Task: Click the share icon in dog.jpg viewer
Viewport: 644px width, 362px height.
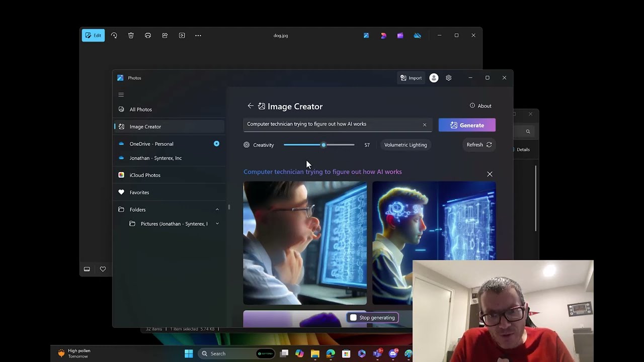Action: pos(165,36)
